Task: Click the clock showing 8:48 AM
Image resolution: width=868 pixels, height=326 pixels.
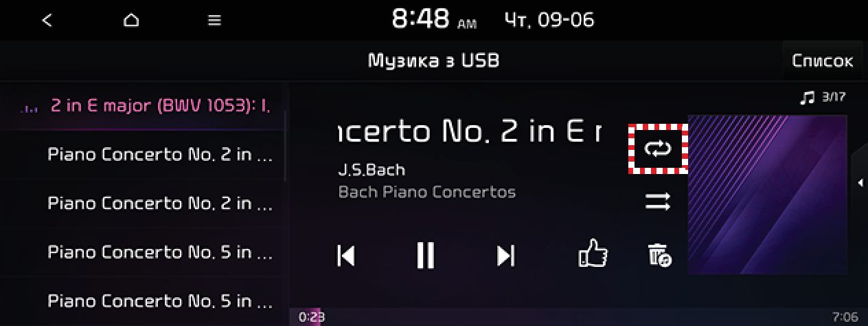Action: (x=434, y=20)
